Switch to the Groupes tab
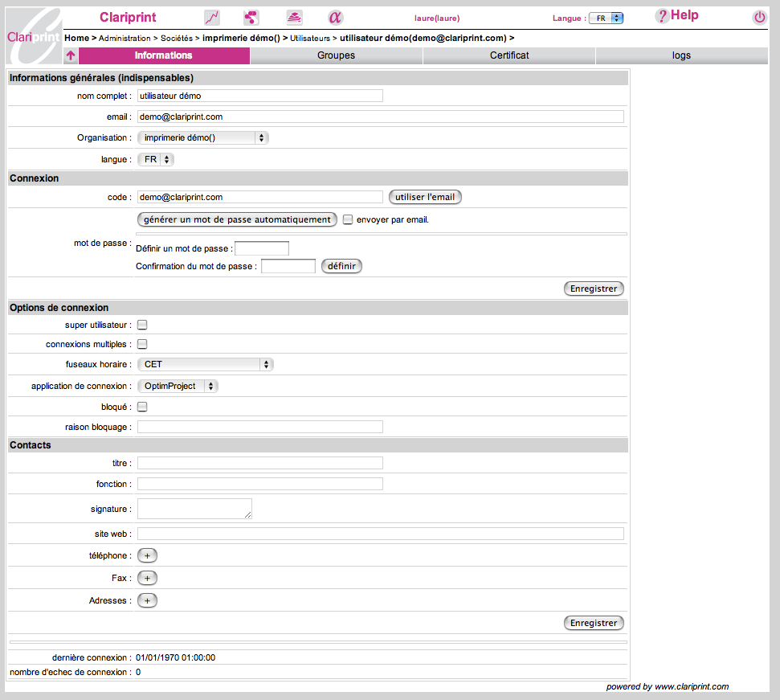This screenshot has width=780, height=700. click(336, 55)
